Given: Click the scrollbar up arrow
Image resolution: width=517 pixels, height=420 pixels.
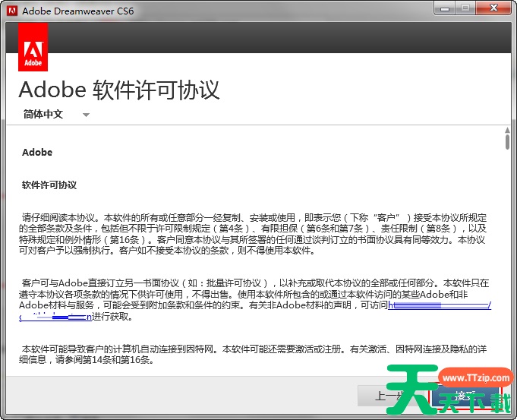Looking at the screenshot, I should [507, 131].
